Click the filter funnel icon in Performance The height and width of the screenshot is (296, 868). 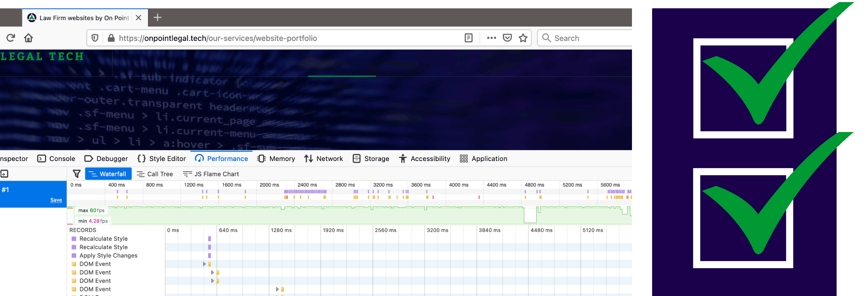(x=76, y=174)
